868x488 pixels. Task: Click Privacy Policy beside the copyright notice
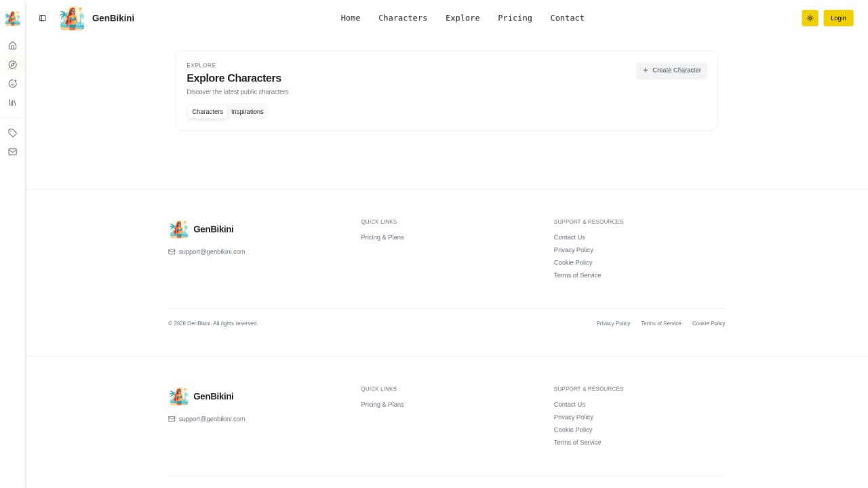[613, 323]
